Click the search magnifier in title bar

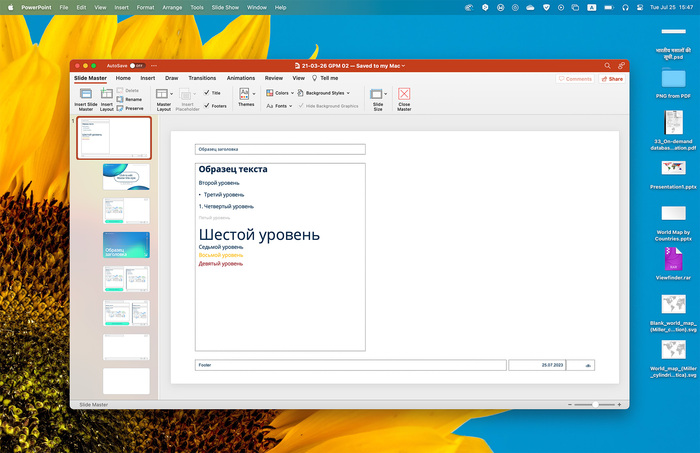pyautogui.click(x=607, y=66)
